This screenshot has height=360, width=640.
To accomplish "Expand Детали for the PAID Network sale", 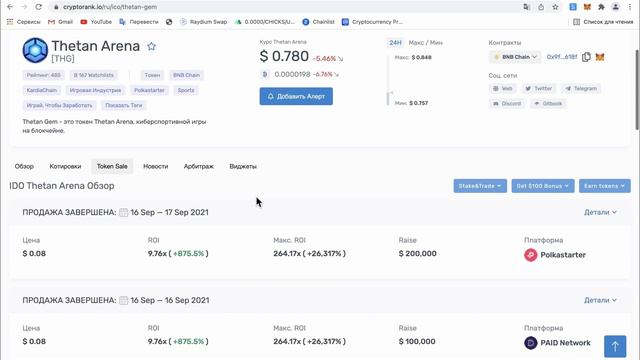I will point(600,300).
